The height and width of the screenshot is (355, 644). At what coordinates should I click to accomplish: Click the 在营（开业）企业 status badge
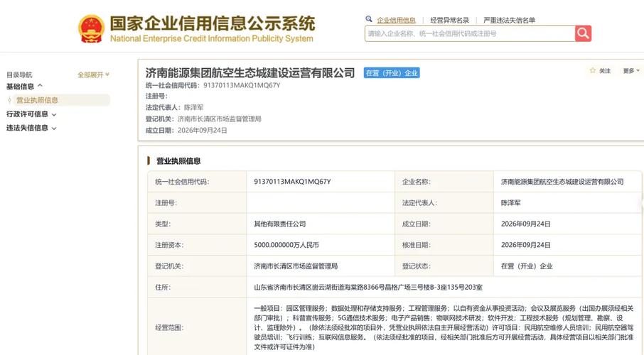(392, 73)
